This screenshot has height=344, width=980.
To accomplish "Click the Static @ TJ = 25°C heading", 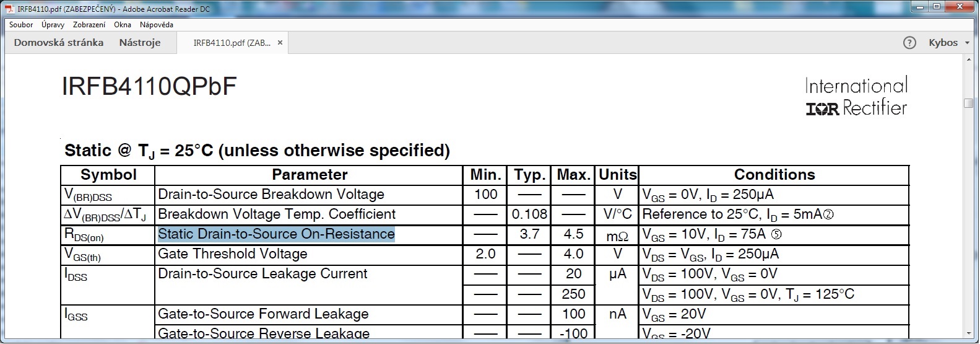I will click(257, 151).
